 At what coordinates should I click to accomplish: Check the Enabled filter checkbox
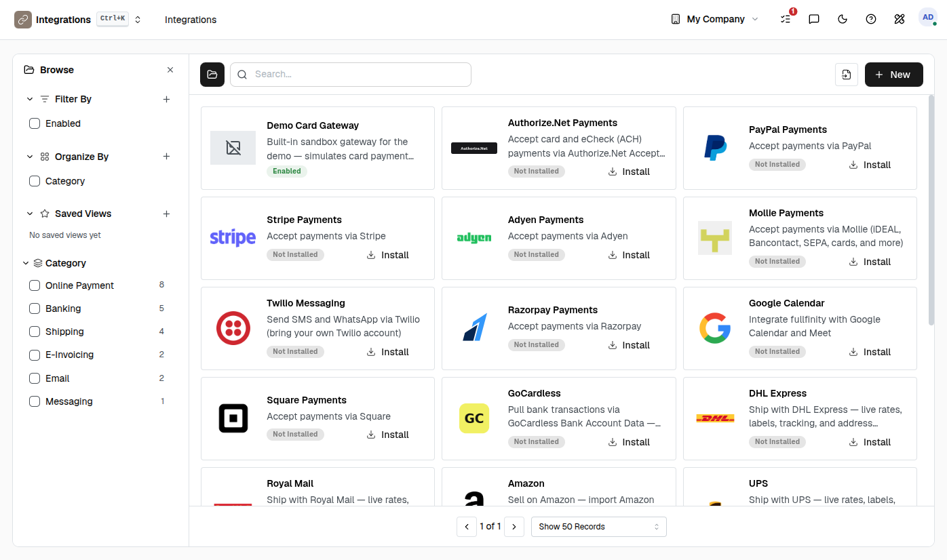[35, 123]
